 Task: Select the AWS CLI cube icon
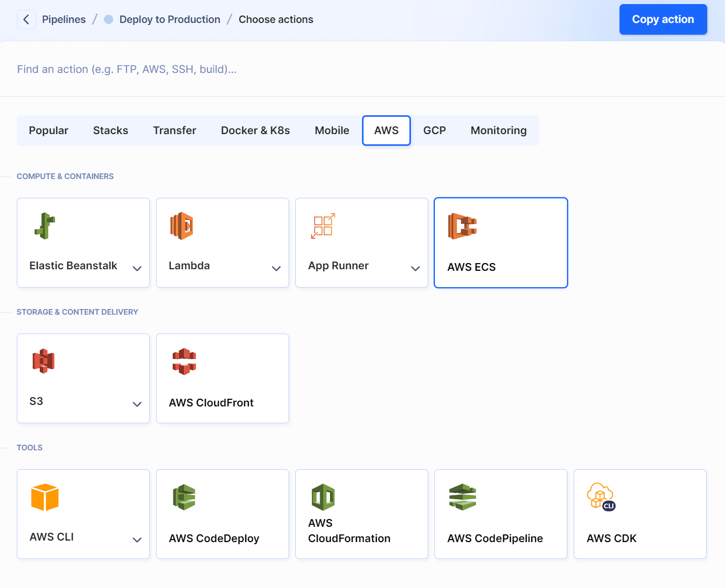tap(45, 497)
